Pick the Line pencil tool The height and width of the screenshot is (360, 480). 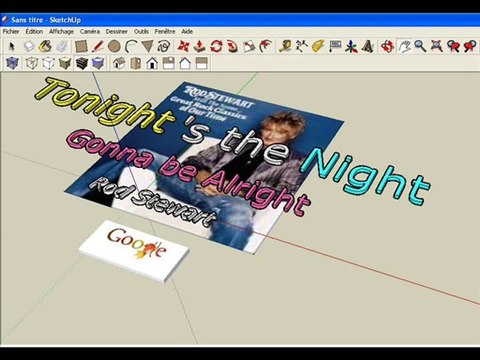(98, 46)
